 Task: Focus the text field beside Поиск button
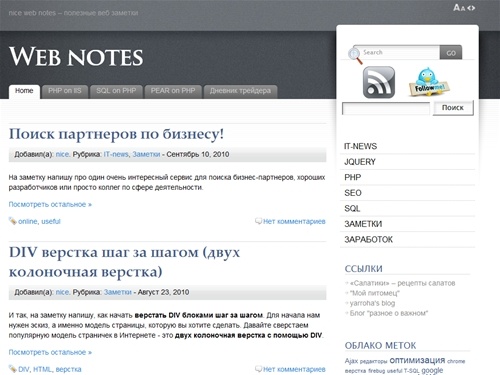[x=386, y=108]
